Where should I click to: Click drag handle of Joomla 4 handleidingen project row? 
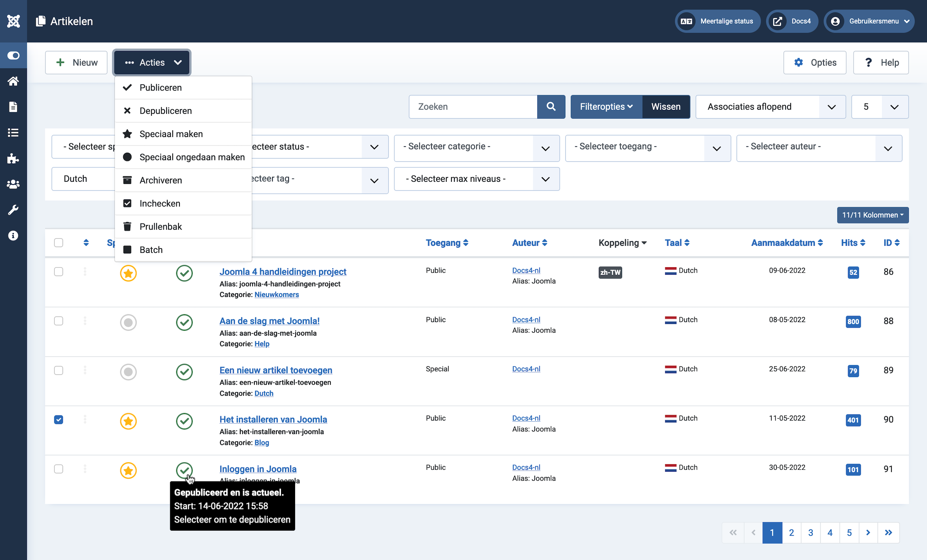(x=85, y=271)
